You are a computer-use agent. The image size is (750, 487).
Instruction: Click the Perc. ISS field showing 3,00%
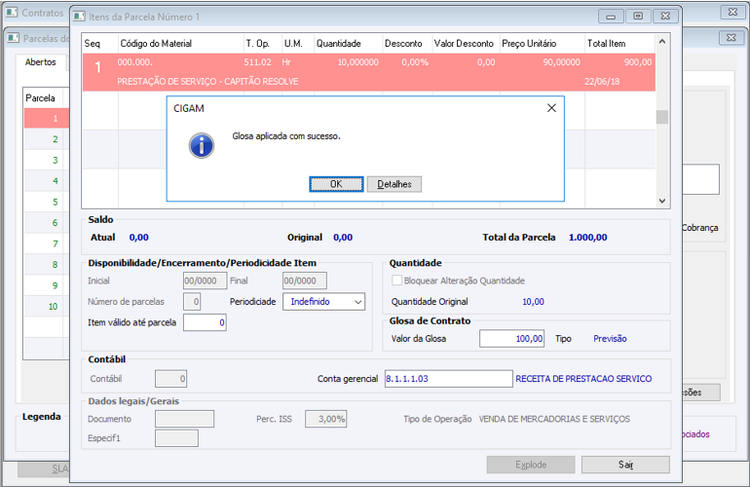tap(326, 419)
